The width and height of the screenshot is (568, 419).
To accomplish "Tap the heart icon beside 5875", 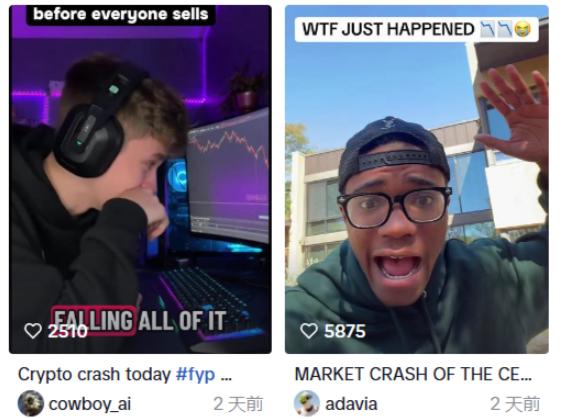I will click(x=309, y=331).
